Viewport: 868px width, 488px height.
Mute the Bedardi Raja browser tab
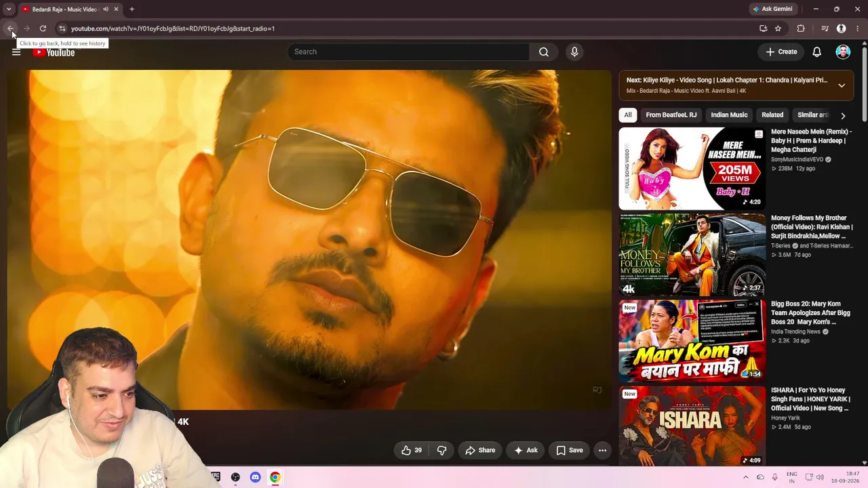(x=105, y=9)
